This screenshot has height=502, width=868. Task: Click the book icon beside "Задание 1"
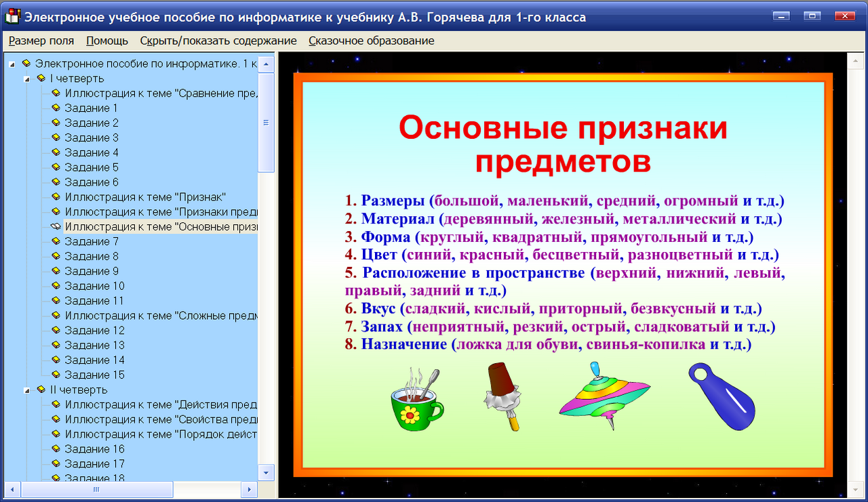(x=56, y=108)
